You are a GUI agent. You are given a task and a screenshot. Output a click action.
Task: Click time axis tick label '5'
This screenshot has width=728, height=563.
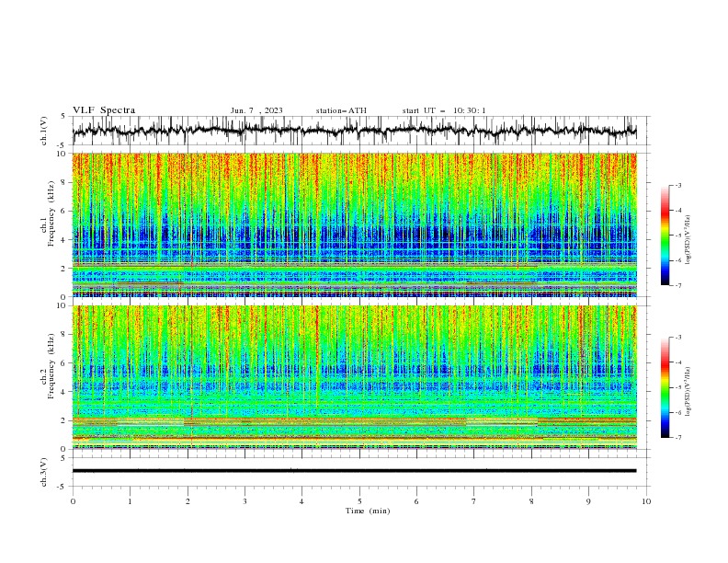(x=359, y=501)
